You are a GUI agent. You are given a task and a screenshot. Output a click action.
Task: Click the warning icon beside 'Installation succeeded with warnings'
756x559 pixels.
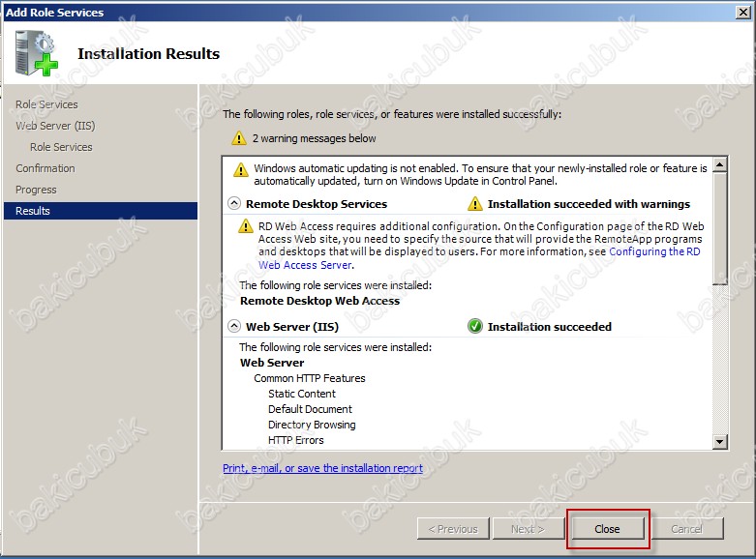click(475, 203)
